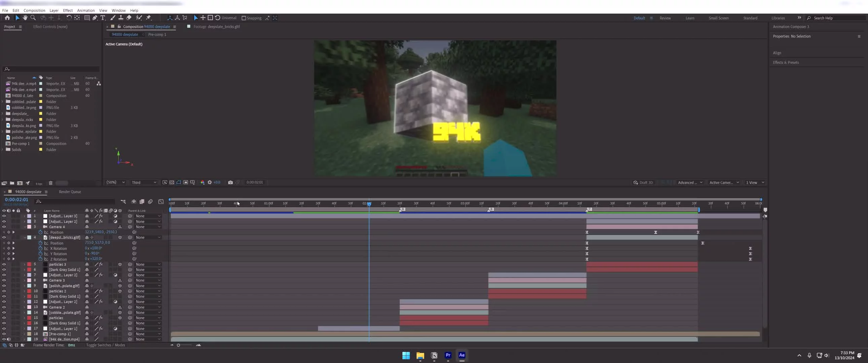The height and width of the screenshot is (363, 868).
Task: Collapse the Camera 4 layer properties
Action: [x=24, y=227]
